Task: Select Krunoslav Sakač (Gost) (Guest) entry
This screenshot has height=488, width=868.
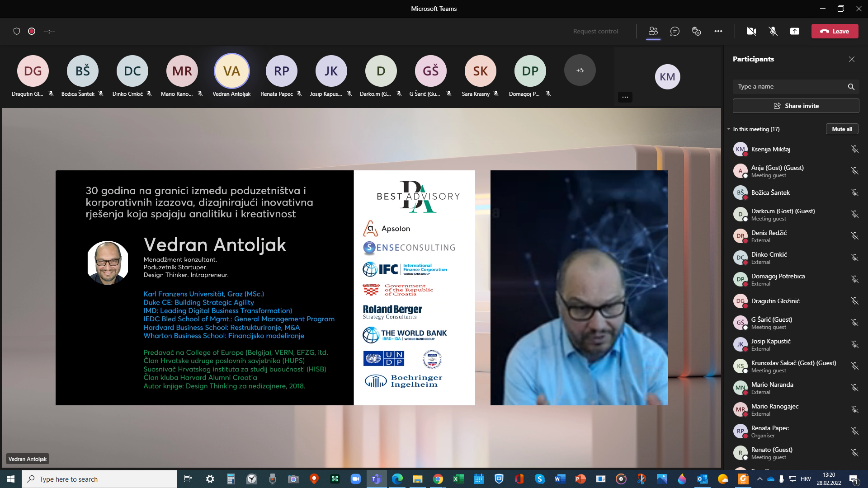Action: [x=796, y=366]
